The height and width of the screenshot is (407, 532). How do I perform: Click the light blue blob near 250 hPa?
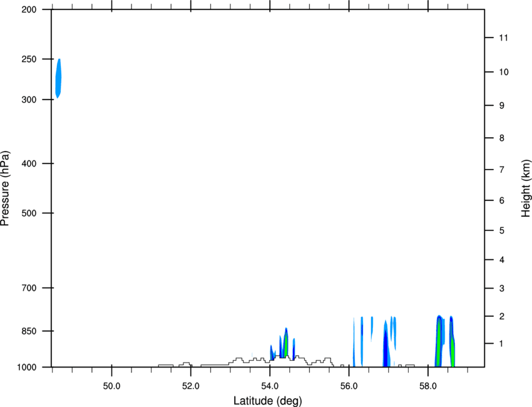[58, 79]
